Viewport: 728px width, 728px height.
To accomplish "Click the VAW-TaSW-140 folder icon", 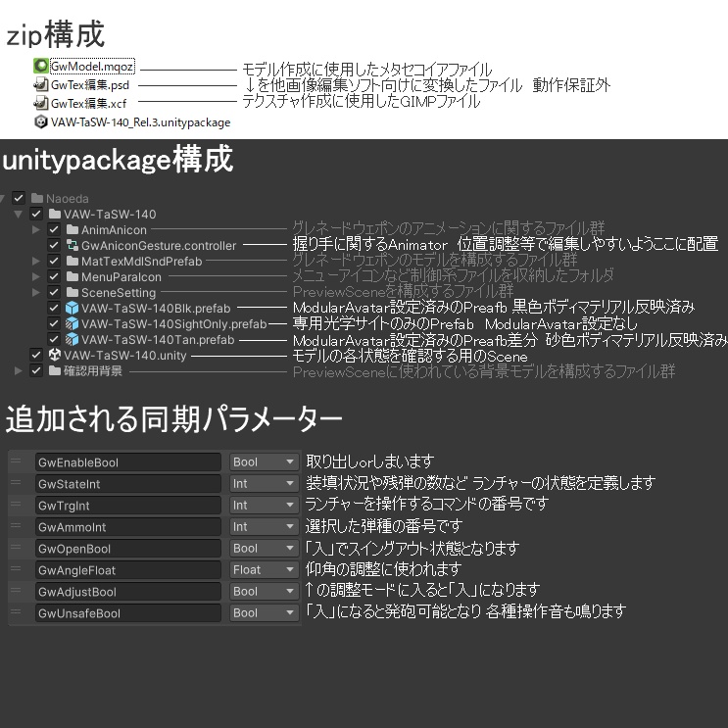I will pyautogui.click(x=55, y=214).
